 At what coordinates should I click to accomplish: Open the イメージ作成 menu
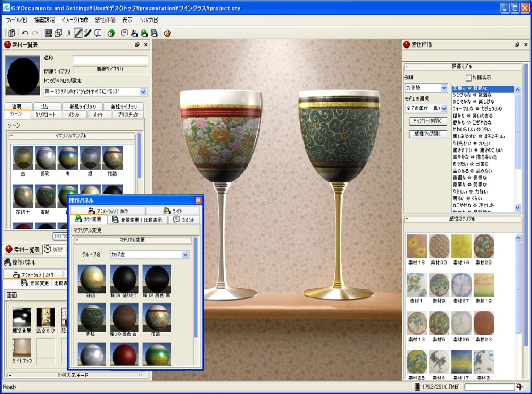(75, 20)
